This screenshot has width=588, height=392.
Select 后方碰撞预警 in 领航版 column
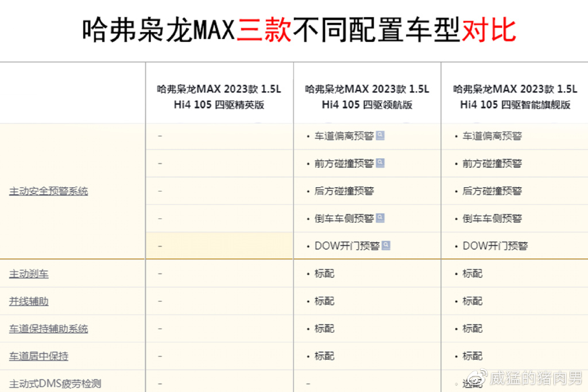[345, 191]
